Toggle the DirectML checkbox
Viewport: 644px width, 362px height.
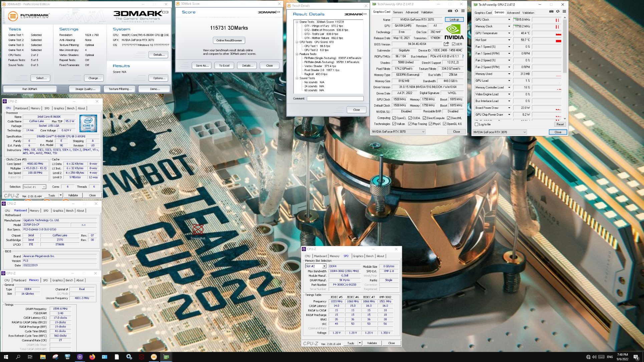(449, 118)
